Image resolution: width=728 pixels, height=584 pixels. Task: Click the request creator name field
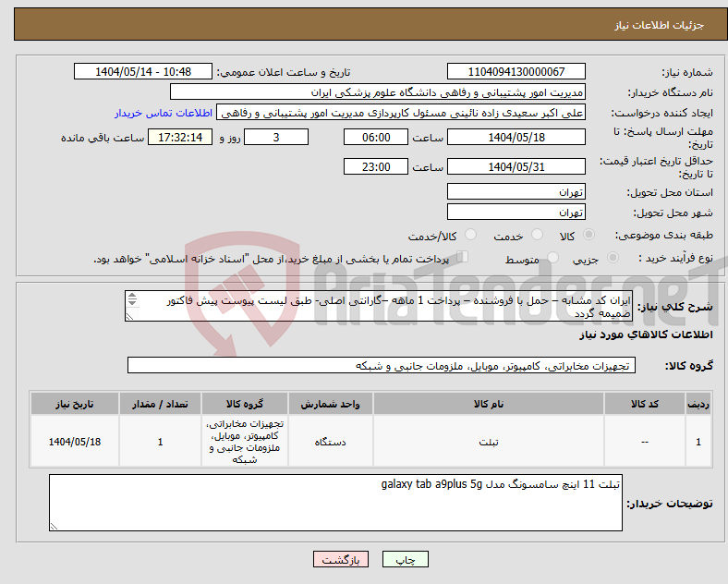(401, 113)
